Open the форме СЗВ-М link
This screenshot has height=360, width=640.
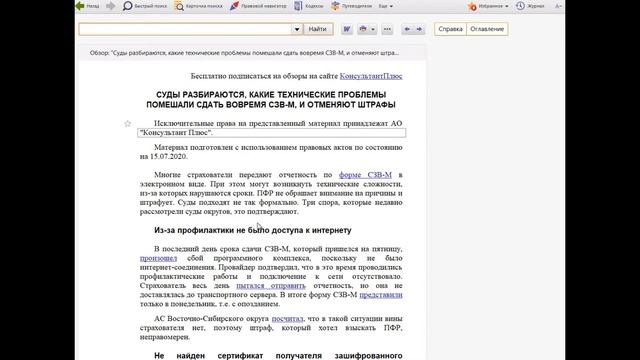tap(365, 175)
